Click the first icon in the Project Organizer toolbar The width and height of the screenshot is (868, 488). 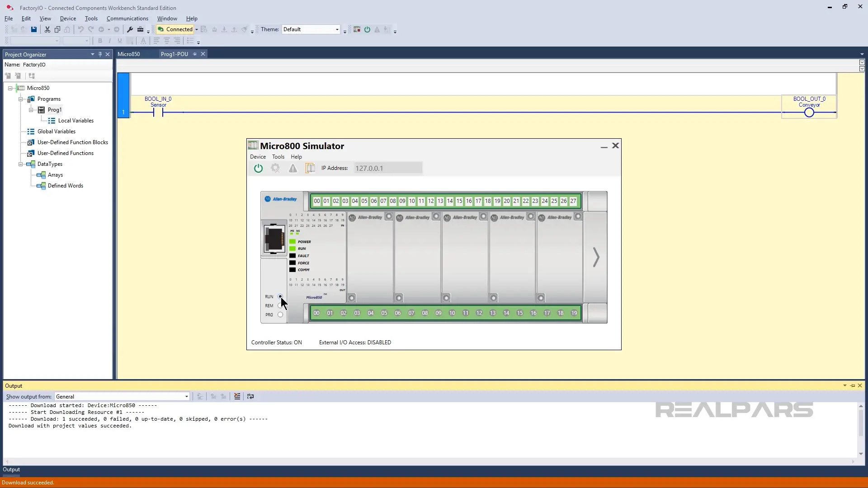[x=8, y=76]
